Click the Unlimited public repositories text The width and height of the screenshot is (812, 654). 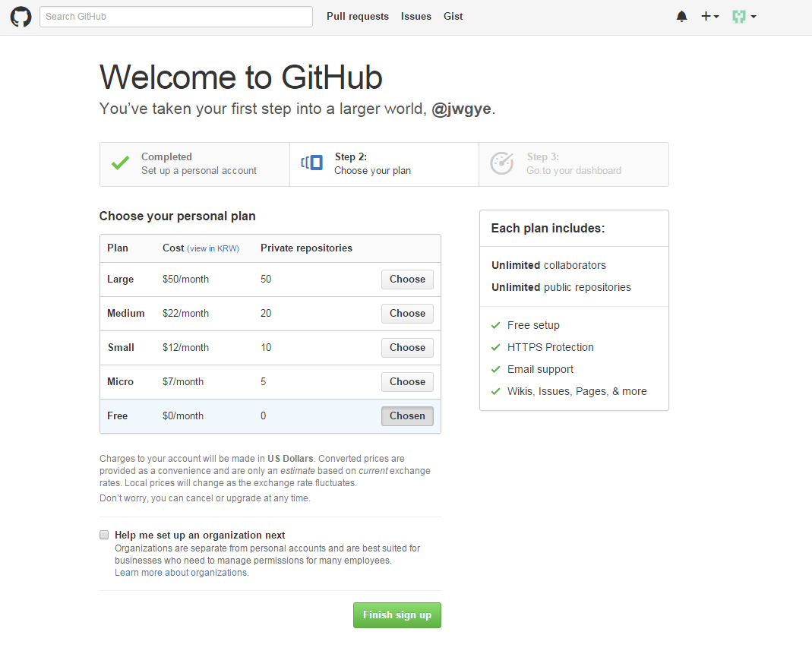tap(561, 287)
